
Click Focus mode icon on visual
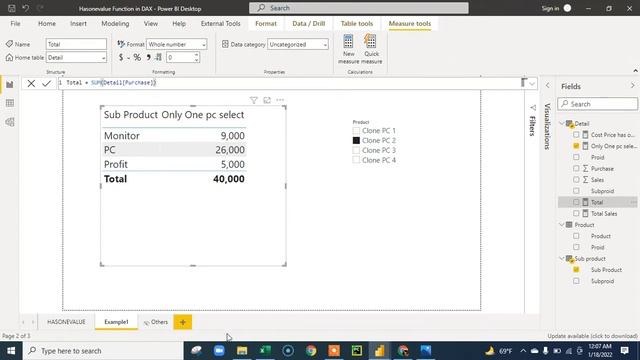point(267,100)
